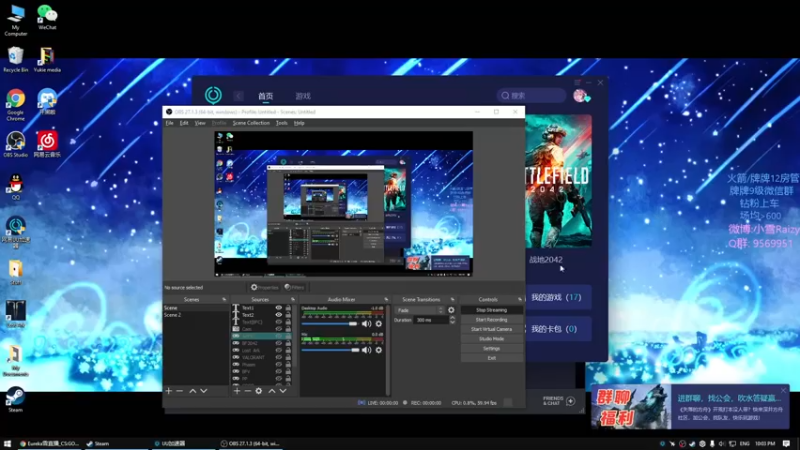This screenshot has height=450, width=800.
Task: Lock the Cam source with its padlock
Action: [x=288, y=329]
